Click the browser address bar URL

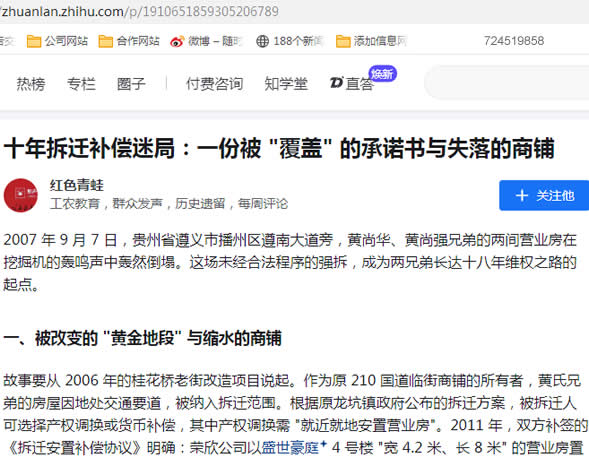point(139,11)
